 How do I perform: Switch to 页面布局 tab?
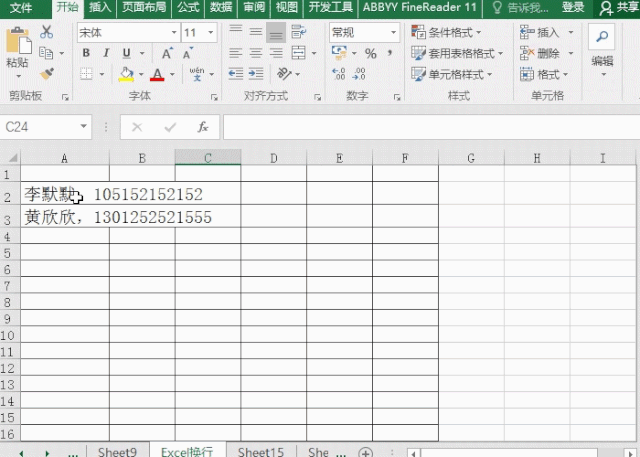click(144, 7)
